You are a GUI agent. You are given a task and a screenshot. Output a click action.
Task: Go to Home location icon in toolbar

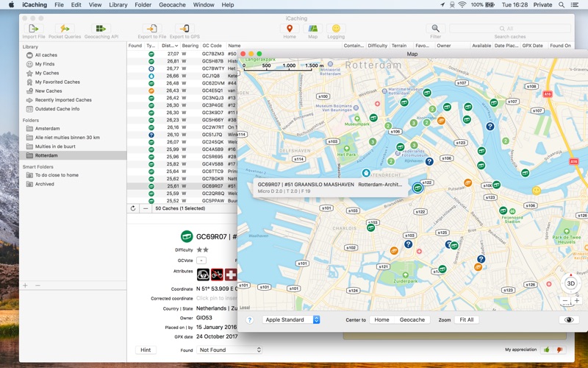tap(290, 29)
